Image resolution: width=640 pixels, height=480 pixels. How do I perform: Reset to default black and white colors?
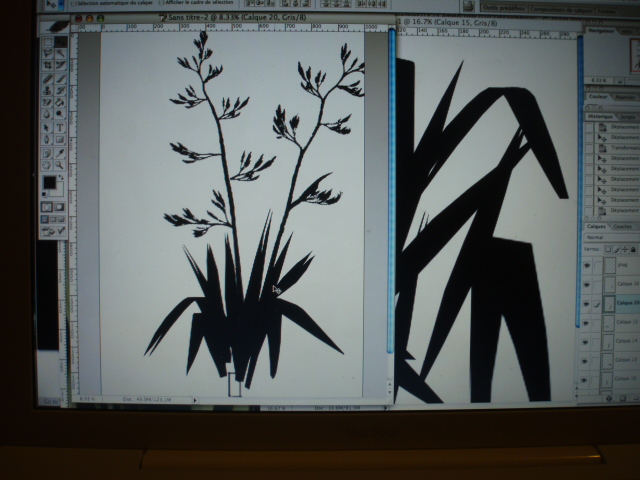(44, 194)
